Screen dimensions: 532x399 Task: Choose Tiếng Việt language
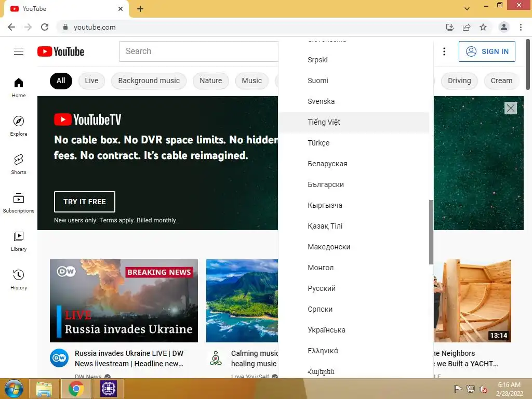tap(353, 122)
